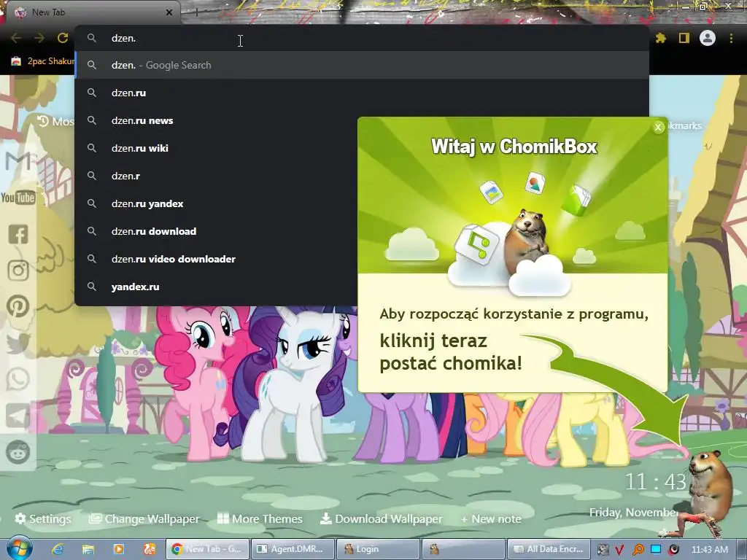Open the Windows Start menu

tap(18, 548)
